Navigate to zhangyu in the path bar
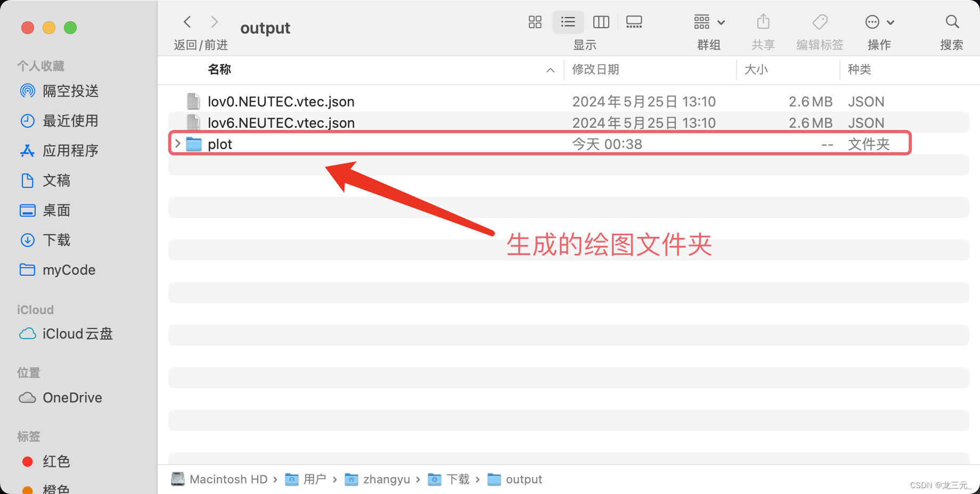 point(387,479)
